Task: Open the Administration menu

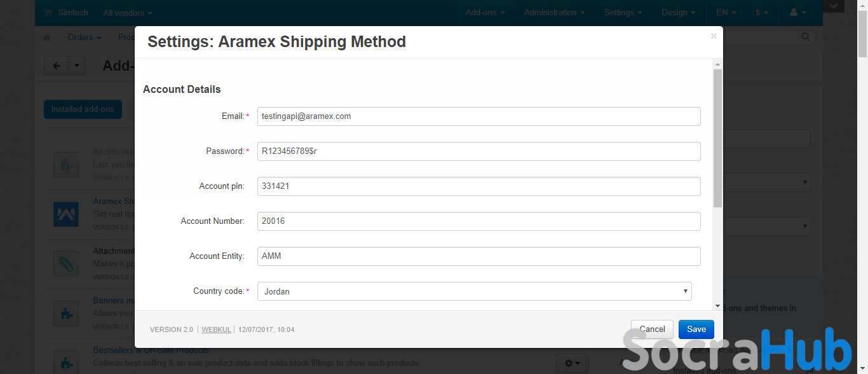Action: click(x=555, y=13)
